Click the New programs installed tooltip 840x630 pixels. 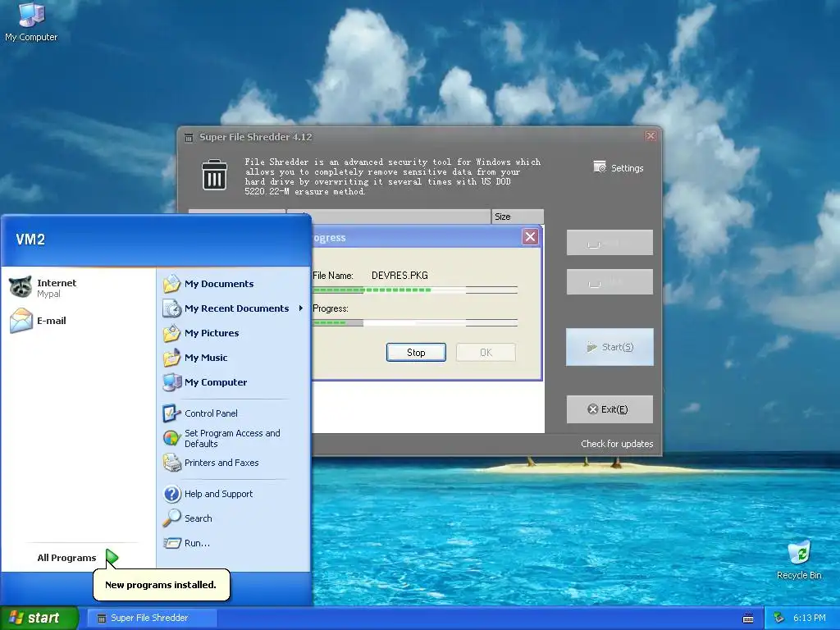pyautogui.click(x=161, y=584)
